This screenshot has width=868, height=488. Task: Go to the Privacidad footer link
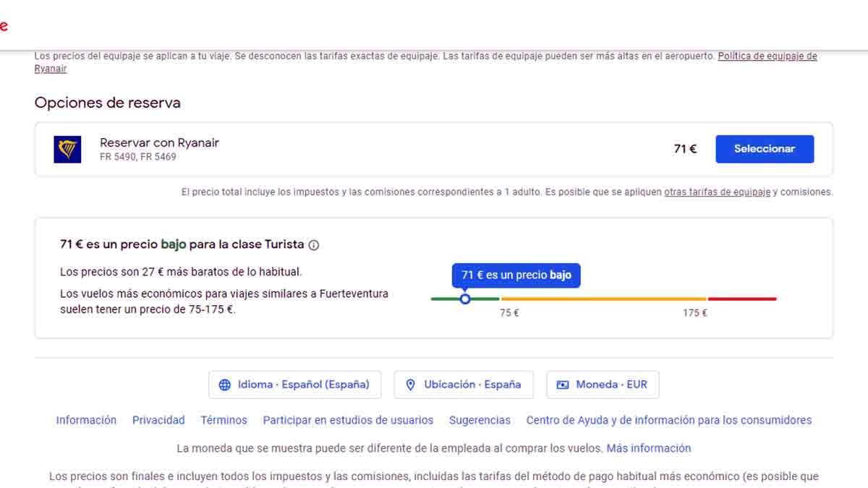click(158, 420)
